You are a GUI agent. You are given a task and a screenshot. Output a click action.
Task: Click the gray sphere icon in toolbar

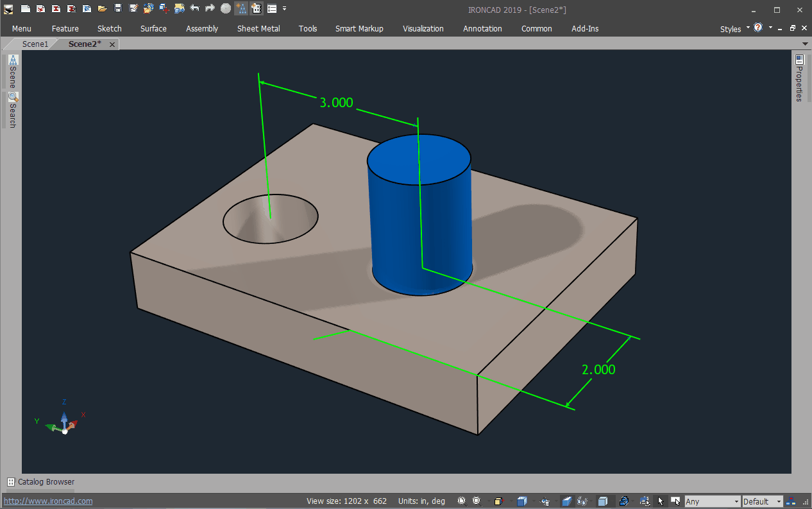tap(225, 9)
